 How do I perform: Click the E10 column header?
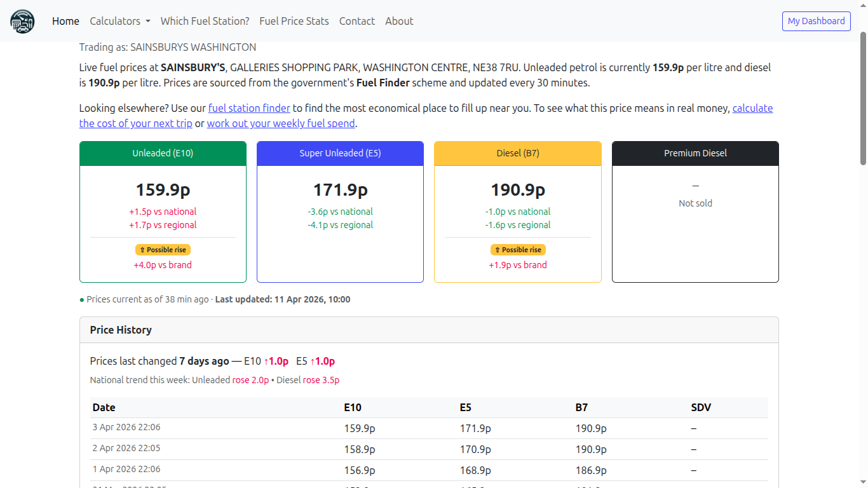(353, 407)
